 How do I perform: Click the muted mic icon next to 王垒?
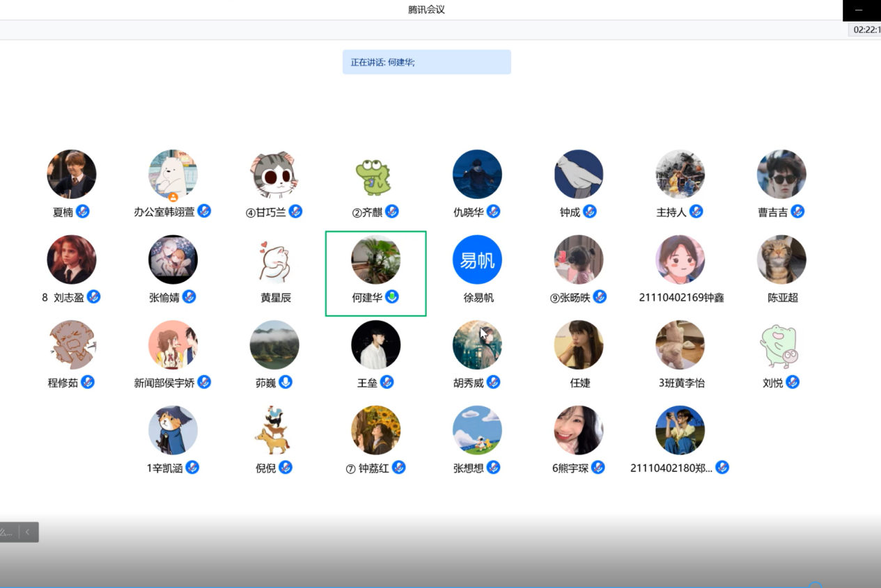[387, 382]
